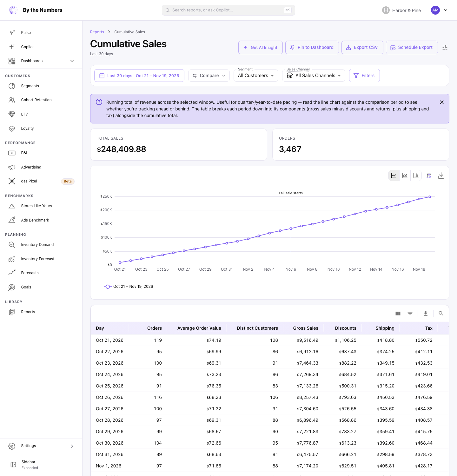Click the $9,516.49 gross sales cell

coord(308,340)
